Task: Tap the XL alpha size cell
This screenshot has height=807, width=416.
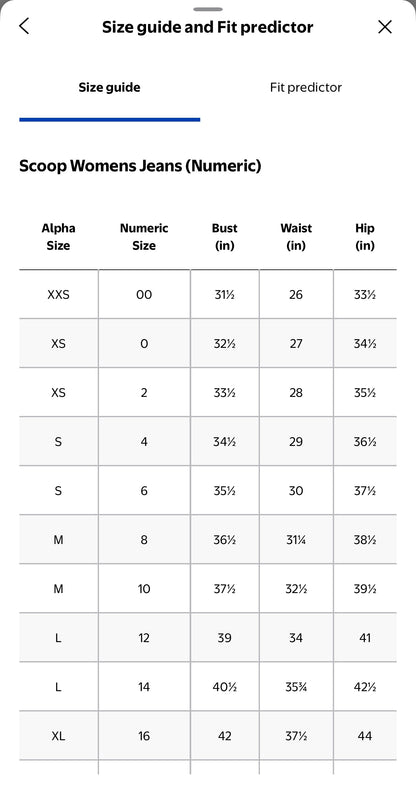Action: click(x=59, y=736)
